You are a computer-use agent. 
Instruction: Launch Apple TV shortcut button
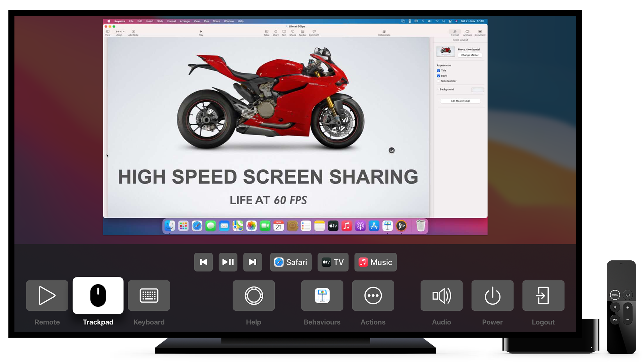coord(333,262)
